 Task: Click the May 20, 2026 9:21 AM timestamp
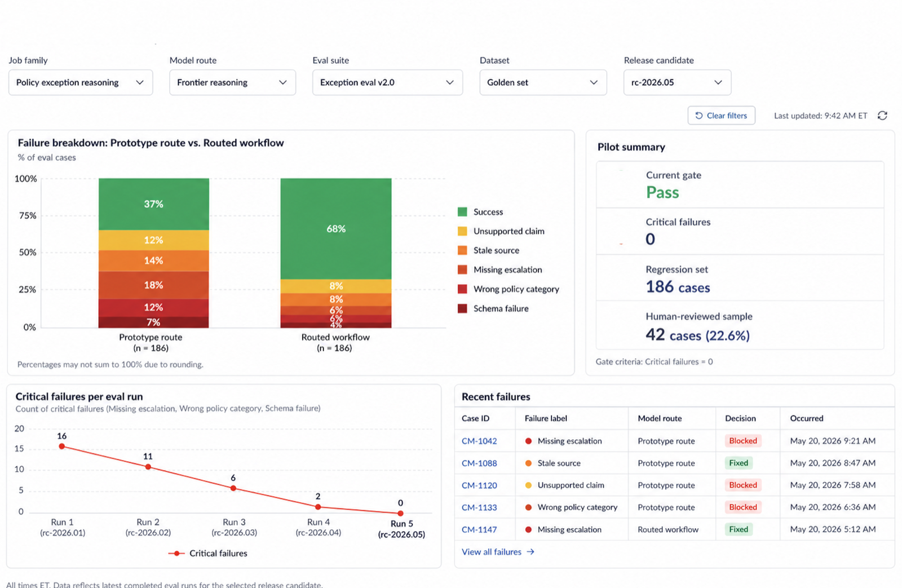click(x=833, y=441)
